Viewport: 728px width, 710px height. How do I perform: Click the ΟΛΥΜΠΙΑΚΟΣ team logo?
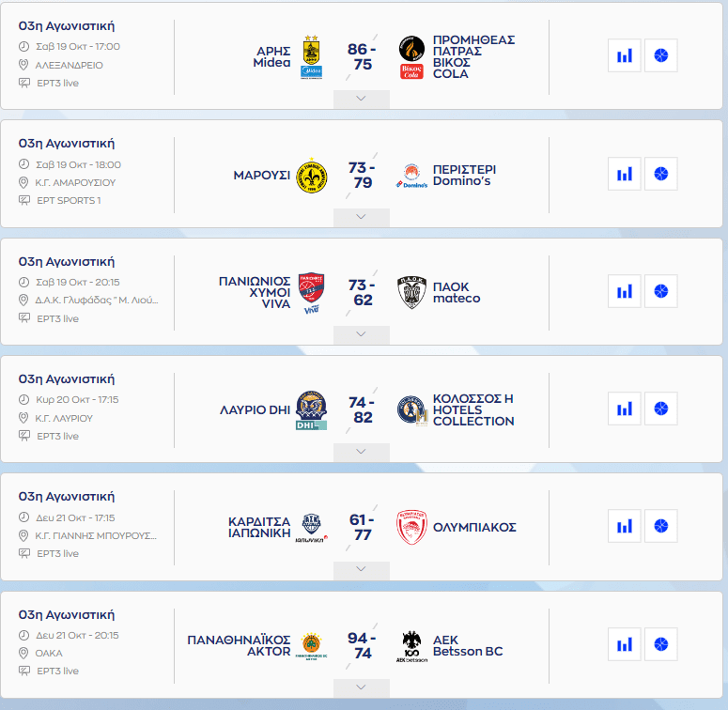411,528
